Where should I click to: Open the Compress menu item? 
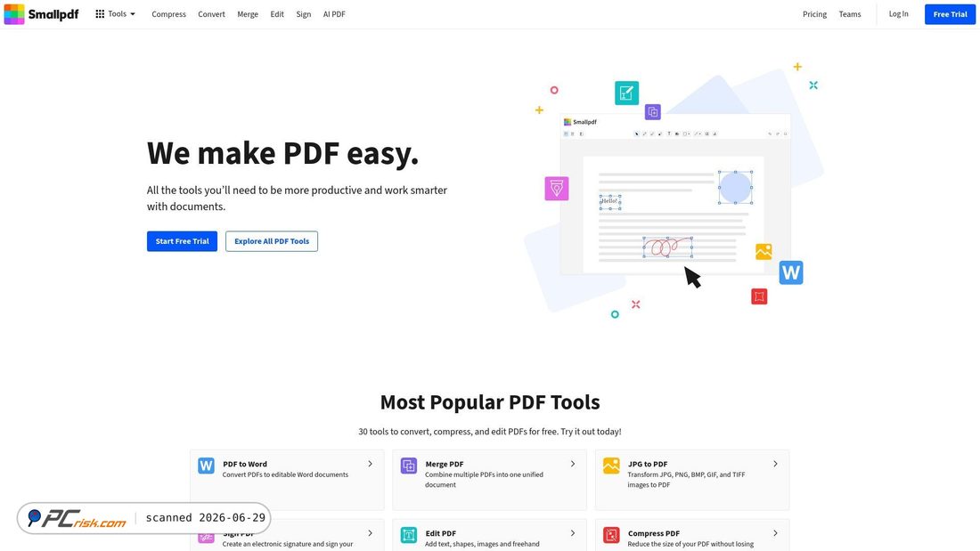click(x=168, y=13)
